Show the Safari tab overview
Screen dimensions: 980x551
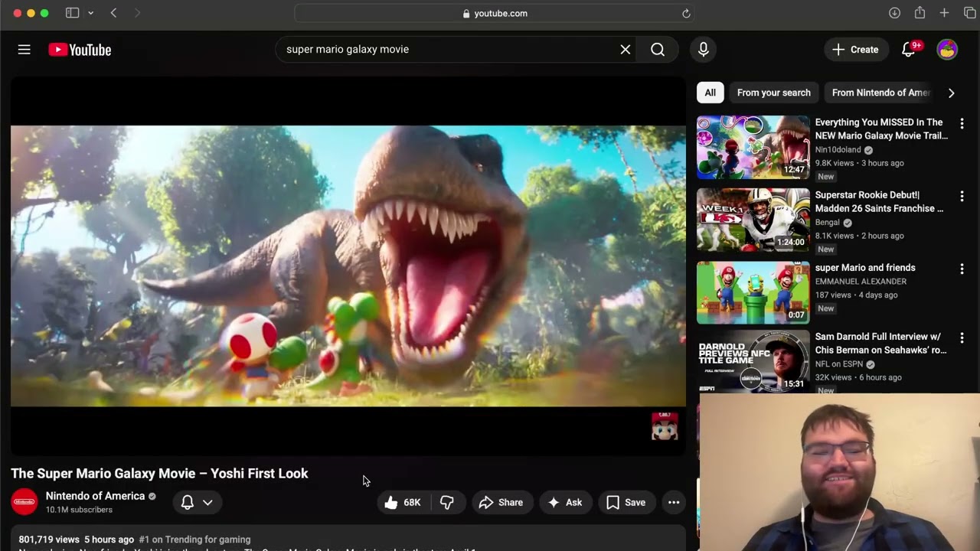[970, 13]
